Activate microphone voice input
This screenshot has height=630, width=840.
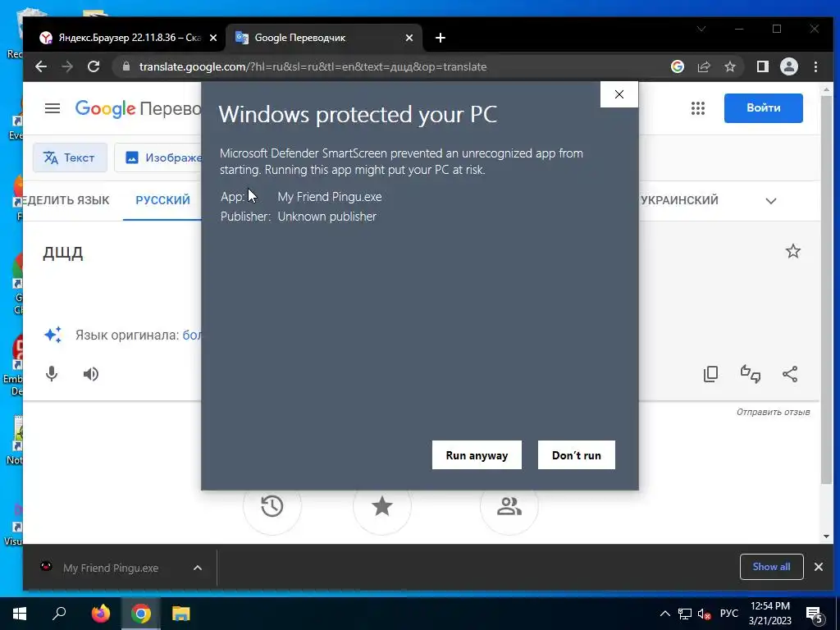52,373
